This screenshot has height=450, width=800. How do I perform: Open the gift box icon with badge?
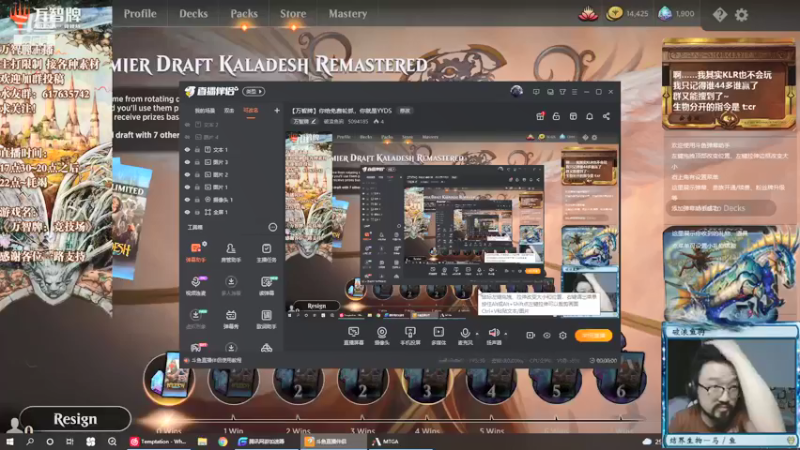point(540,116)
